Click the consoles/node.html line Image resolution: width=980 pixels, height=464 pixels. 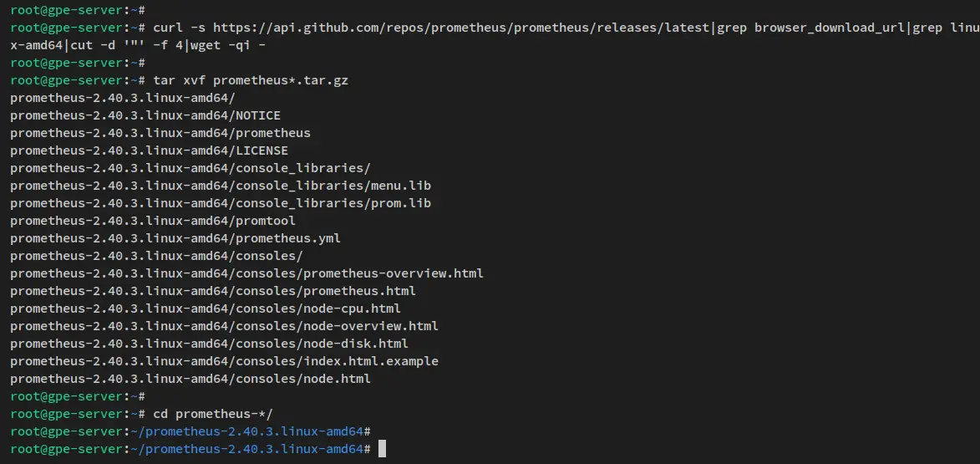190,379
